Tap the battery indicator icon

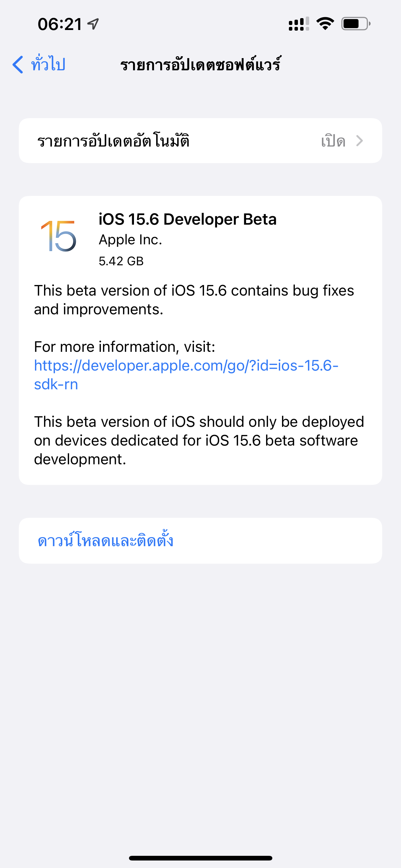click(355, 23)
